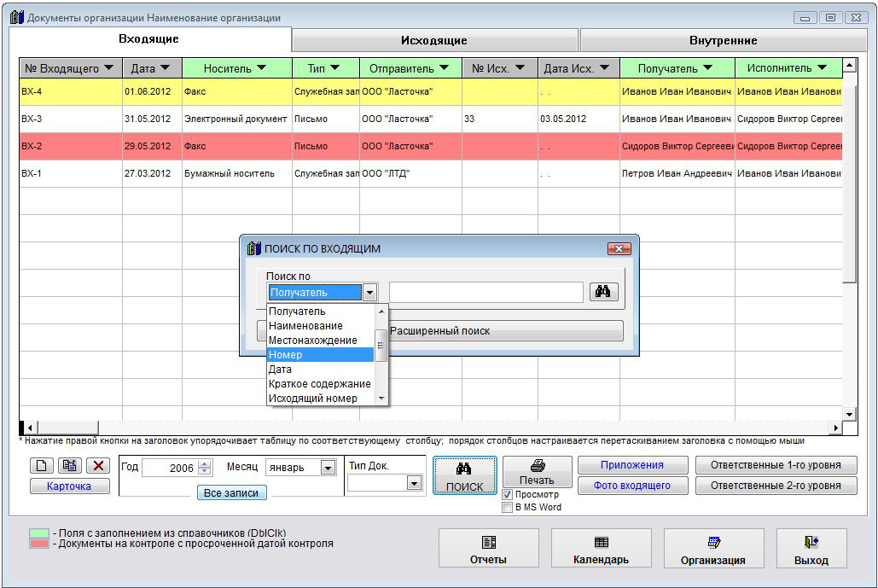
Task: Switch to the Исходящие tab
Action: [434, 40]
